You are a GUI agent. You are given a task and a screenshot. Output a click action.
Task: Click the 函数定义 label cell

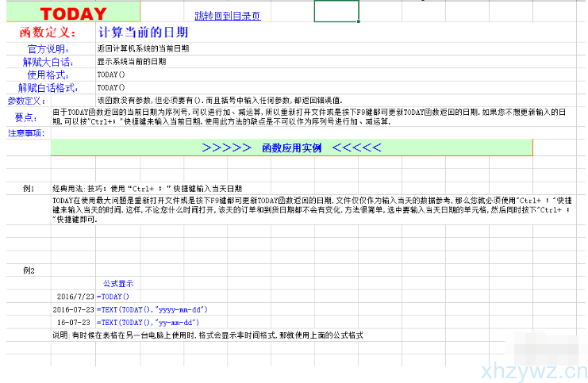click(x=48, y=33)
